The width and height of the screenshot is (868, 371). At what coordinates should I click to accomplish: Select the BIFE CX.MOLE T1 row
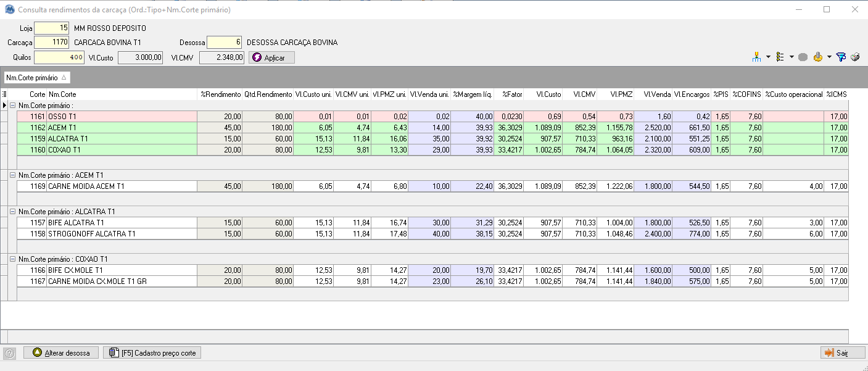[x=432, y=270]
